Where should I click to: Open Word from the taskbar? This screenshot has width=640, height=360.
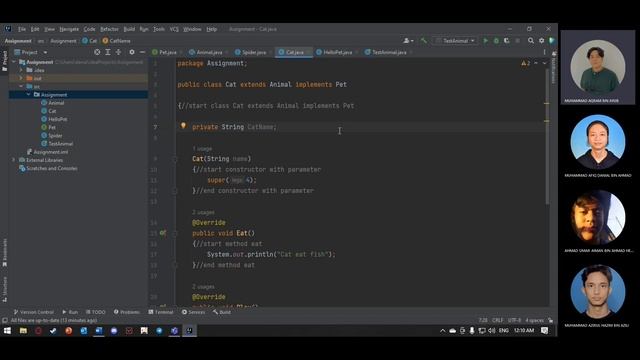pyautogui.click(x=99, y=331)
